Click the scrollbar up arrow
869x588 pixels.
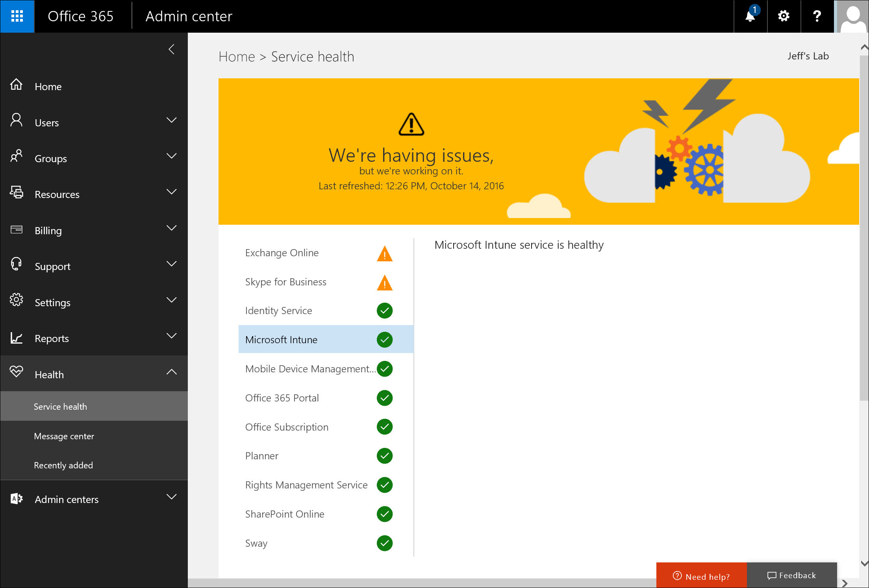(x=864, y=48)
